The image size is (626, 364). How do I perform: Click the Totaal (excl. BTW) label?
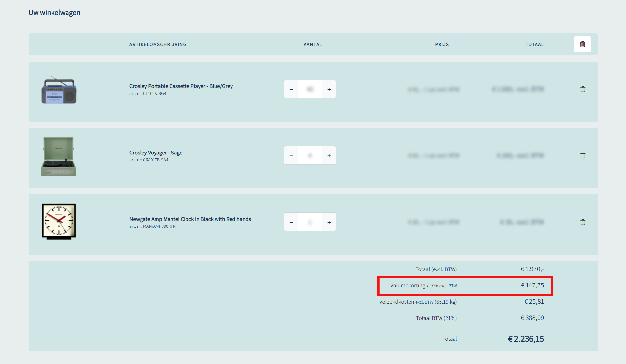[x=436, y=269]
